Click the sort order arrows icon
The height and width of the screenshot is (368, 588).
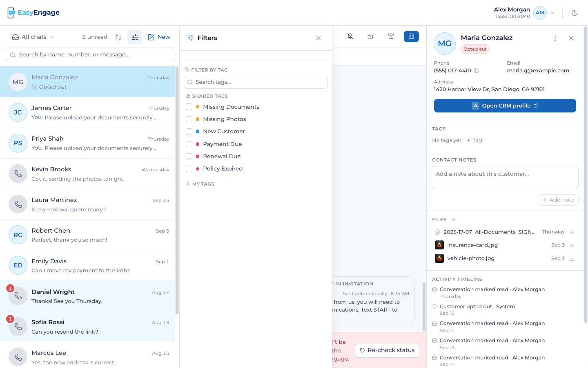118,37
